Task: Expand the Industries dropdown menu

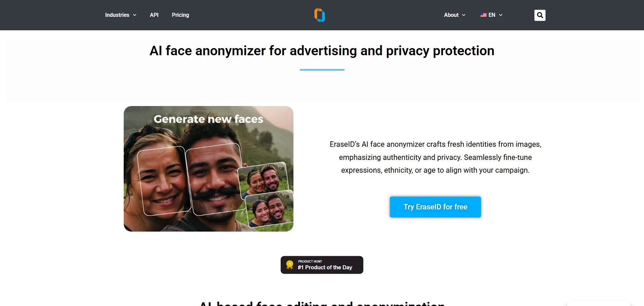Action: (x=121, y=15)
